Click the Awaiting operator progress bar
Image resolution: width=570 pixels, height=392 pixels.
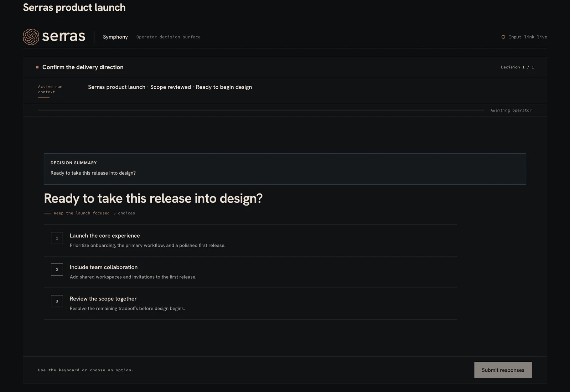tap(261, 110)
